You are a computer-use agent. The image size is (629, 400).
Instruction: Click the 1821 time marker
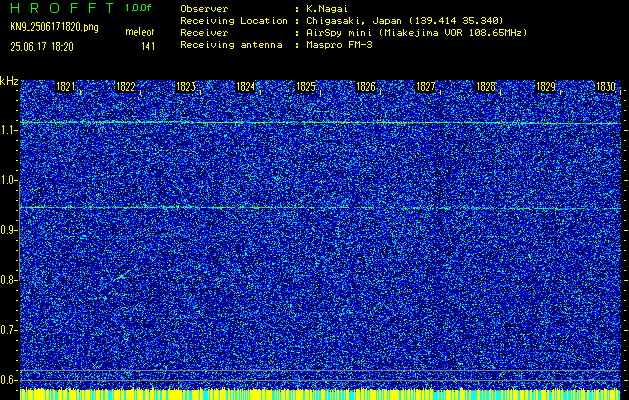coord(65,87)
